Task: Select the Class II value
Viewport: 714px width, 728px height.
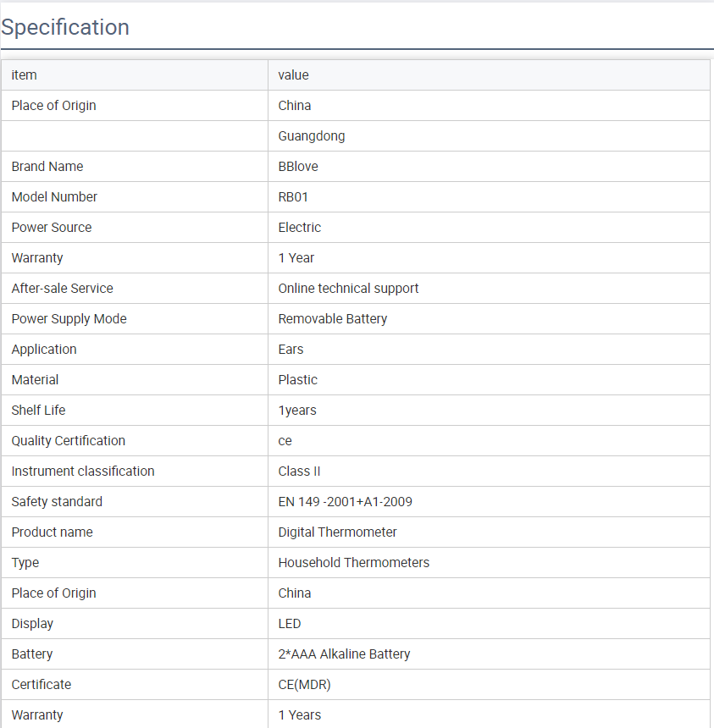Action: click(x=299, y=472)
